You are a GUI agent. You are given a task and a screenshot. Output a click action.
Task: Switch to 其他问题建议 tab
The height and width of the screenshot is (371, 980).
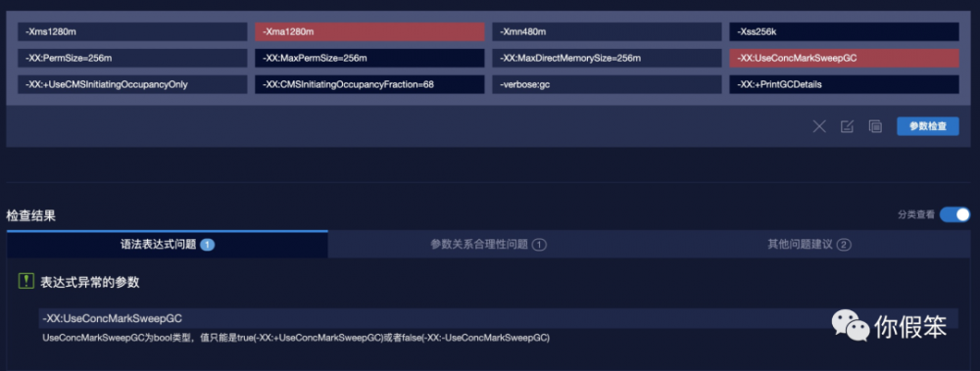(x=809, y=245)
